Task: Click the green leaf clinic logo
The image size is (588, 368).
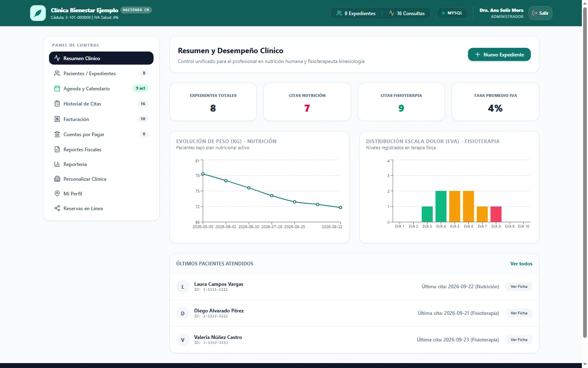Action: (38, 13)
